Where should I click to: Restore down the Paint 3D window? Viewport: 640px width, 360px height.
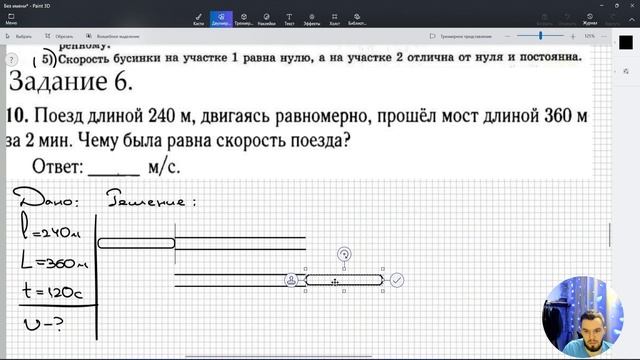click(x=617, y=5)
